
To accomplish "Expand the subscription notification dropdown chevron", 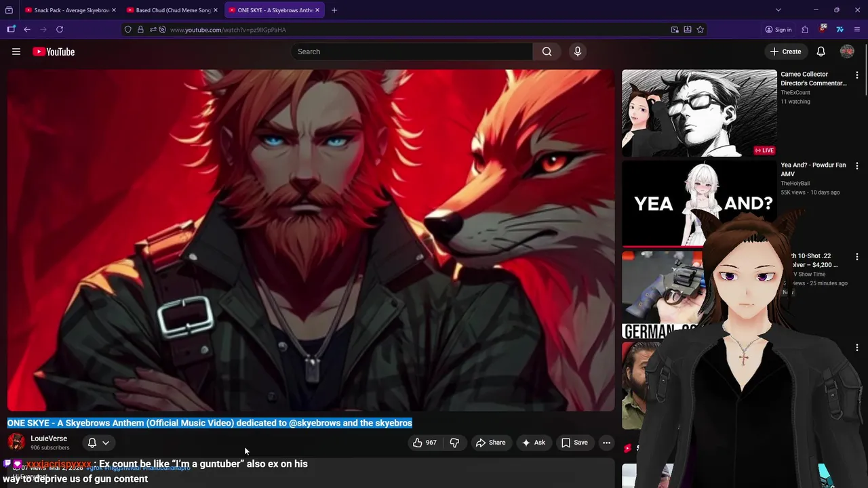I will (106, 443).
